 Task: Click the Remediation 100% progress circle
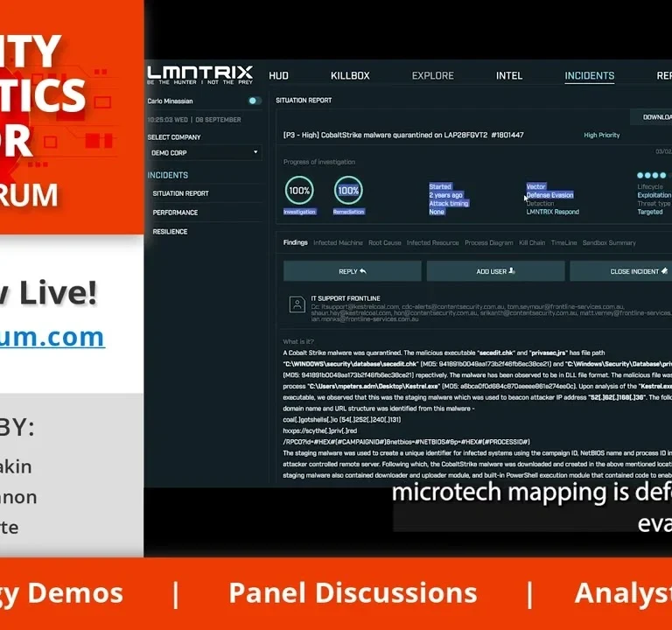pos(348,190)
